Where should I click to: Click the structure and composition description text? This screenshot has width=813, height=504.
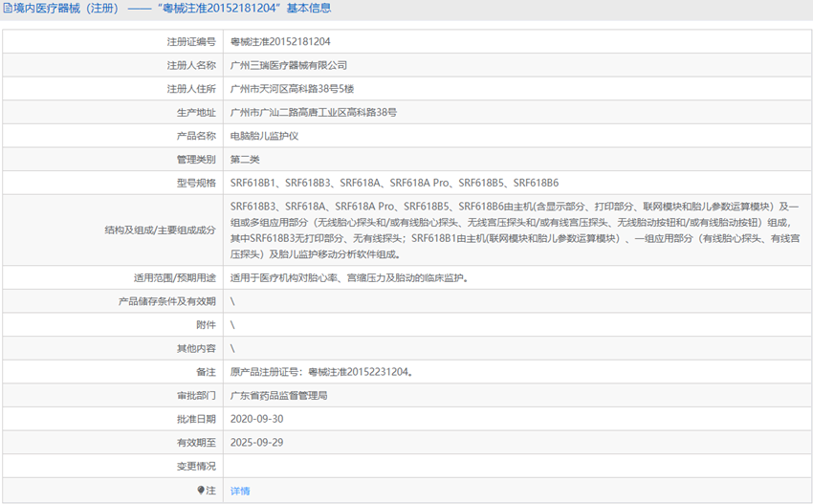[x=515, y=230]
